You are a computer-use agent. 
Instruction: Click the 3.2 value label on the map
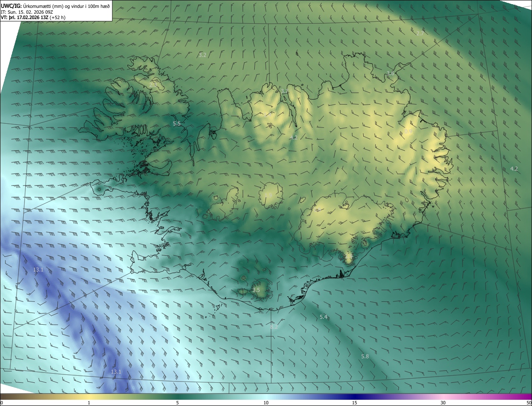(202, 55)
